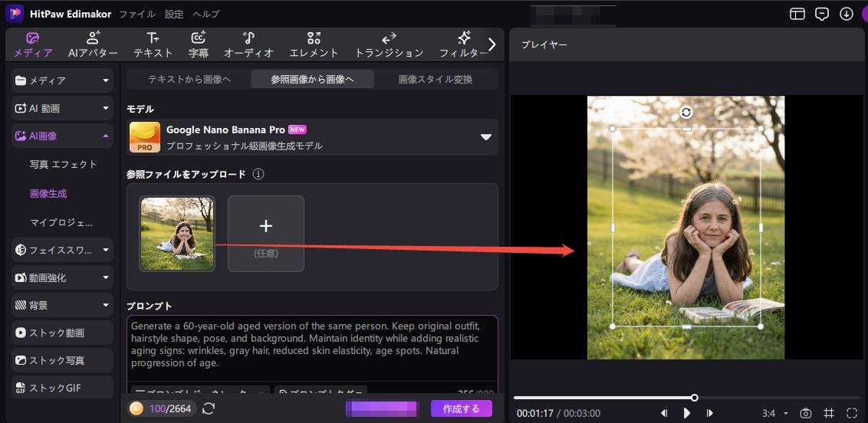Click the AI coin credits badge

(x=160, y=408)
